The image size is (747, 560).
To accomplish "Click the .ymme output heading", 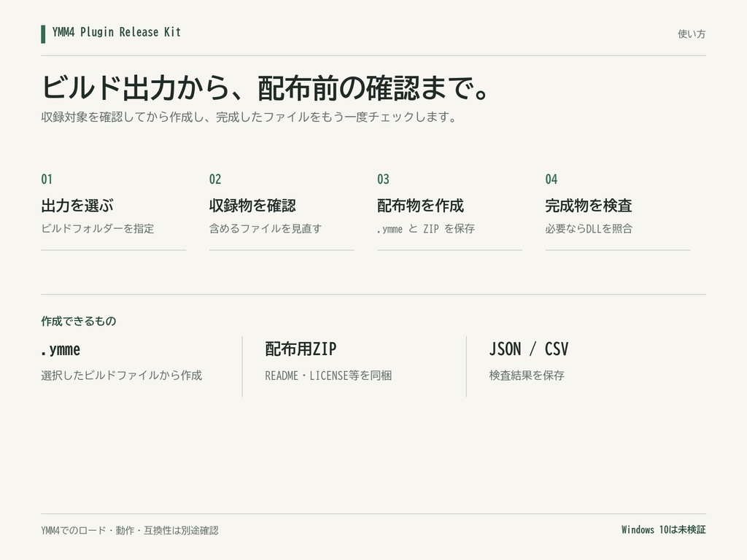I will [x=61, y=349].
